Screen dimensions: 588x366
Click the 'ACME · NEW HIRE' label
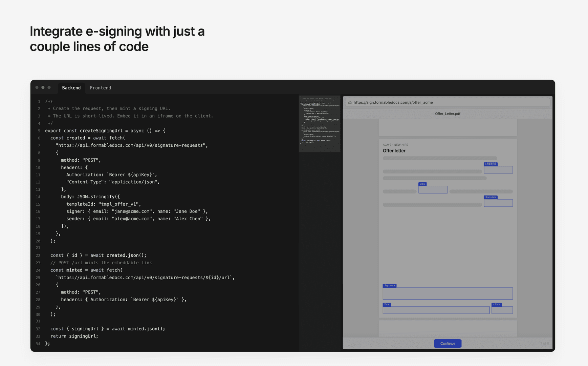click(395, 145)
